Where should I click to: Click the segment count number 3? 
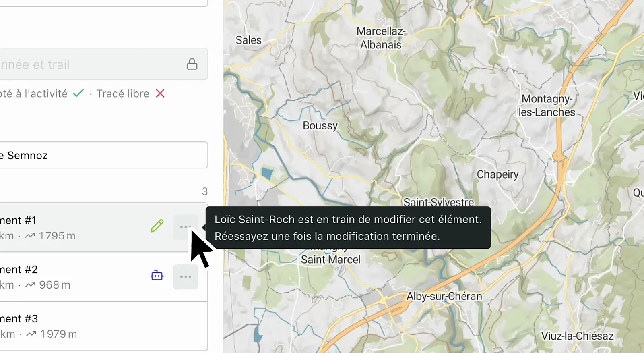205,191
